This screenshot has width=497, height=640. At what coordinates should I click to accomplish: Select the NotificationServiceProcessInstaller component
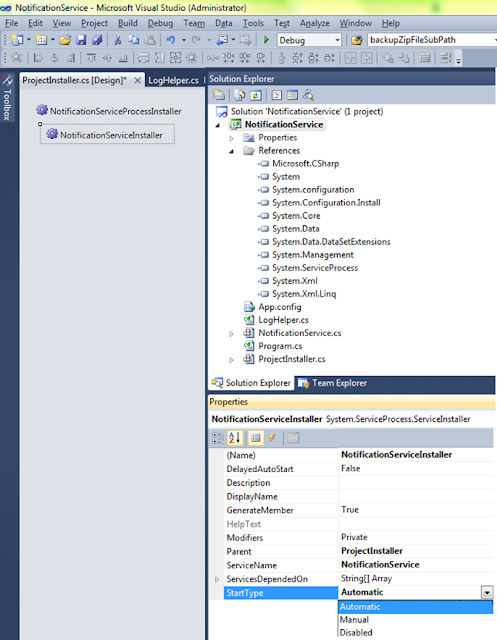(109, 111)
